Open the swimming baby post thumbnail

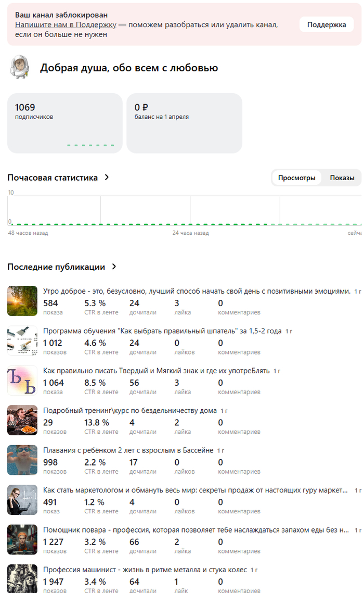pyautogui.click(x=22, y=460)
